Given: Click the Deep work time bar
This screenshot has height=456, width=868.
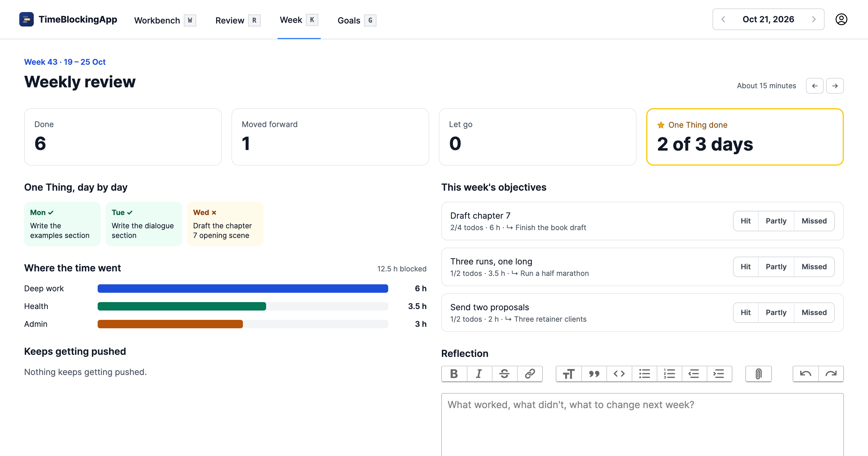Looking at the screenshot, I should tap(243, 289).
